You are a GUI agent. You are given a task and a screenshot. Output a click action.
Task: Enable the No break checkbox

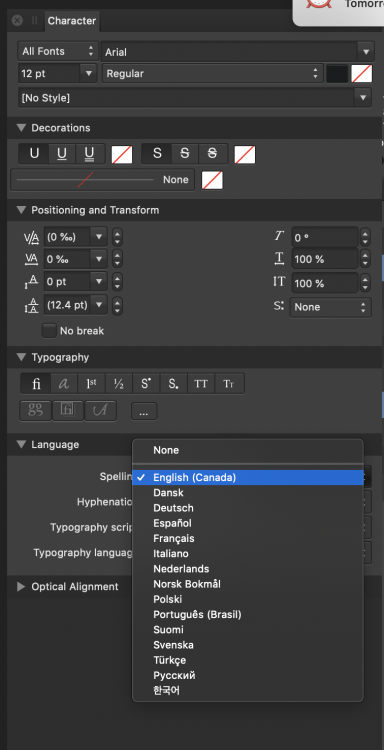point(49,331)
